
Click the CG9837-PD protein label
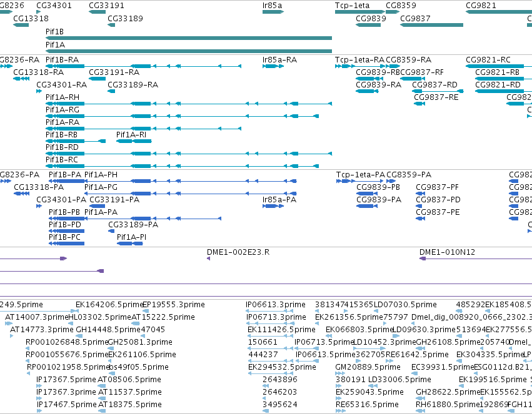[x=438, y=200]
